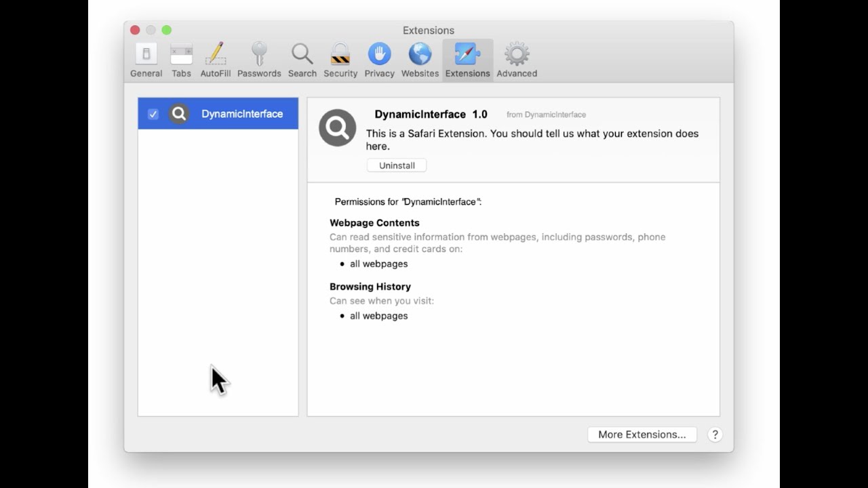Click 'Can read sensitive information' description text
This screenshot has width=868, height=488.
click(498, 243)
